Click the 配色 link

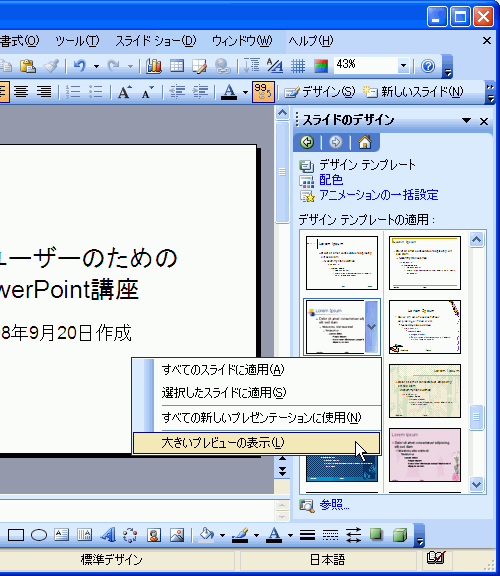coord(331,180)
